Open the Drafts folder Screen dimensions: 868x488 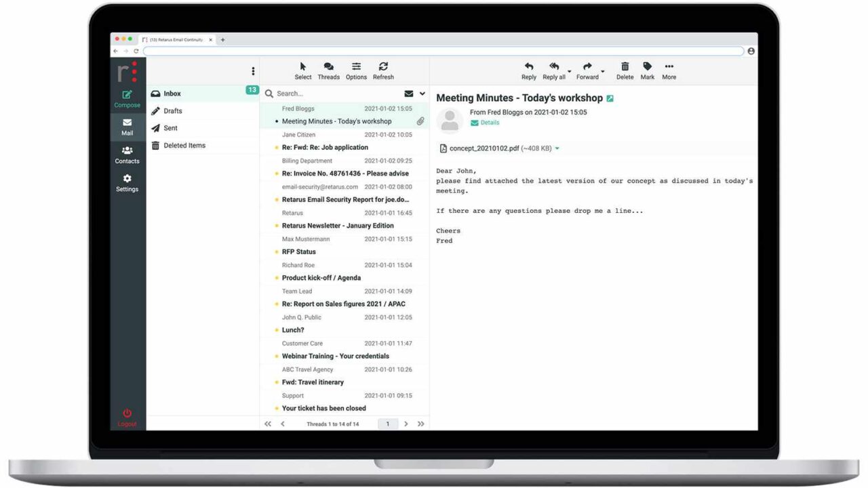pyautogui.click(x=172, y=111)
